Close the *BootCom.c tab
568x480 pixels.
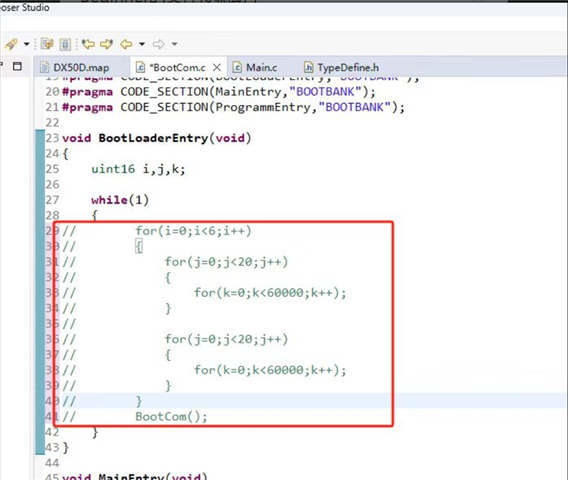click(x=217, y=67)
